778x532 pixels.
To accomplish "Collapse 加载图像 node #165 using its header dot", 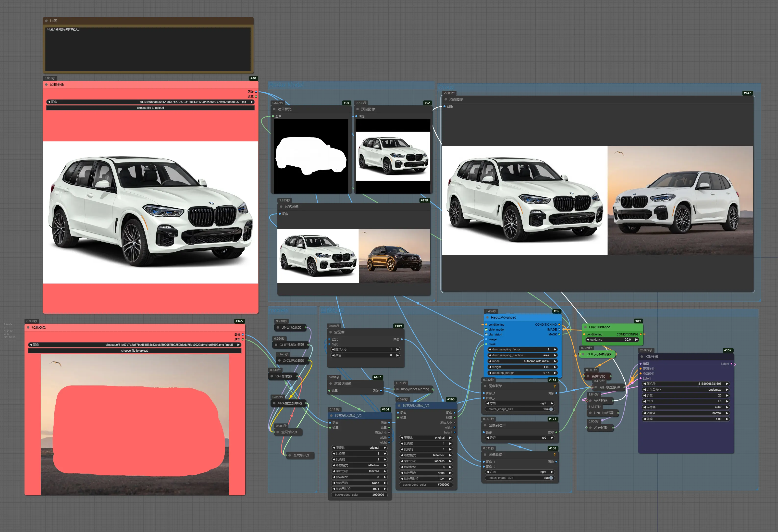I will click(x=28, y=327).
